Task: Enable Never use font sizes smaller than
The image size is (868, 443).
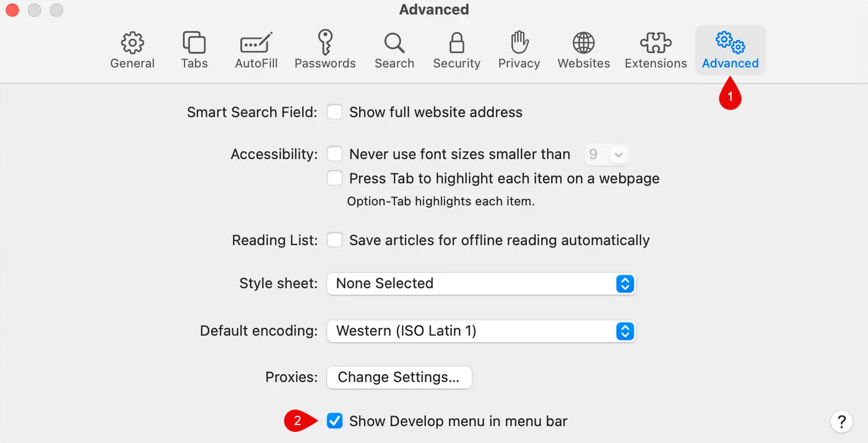Action: (x=335, y=154)
